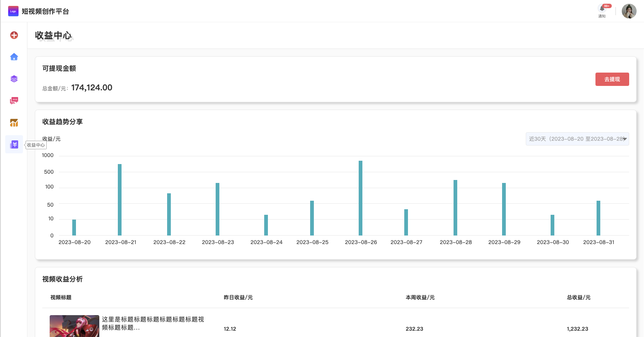Click the 收益中心 tooltip label
This screenshot has width=644, height=337.
[x=36, y=145]
